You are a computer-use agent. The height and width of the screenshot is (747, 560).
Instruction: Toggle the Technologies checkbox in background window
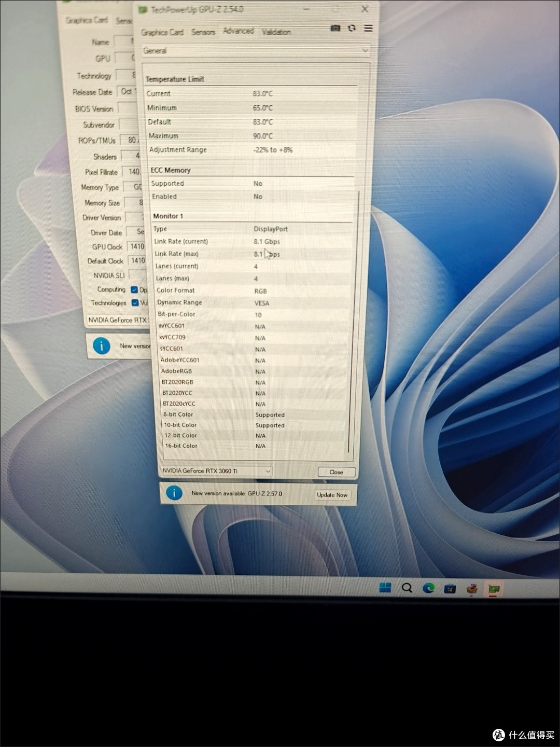point(135,302)
